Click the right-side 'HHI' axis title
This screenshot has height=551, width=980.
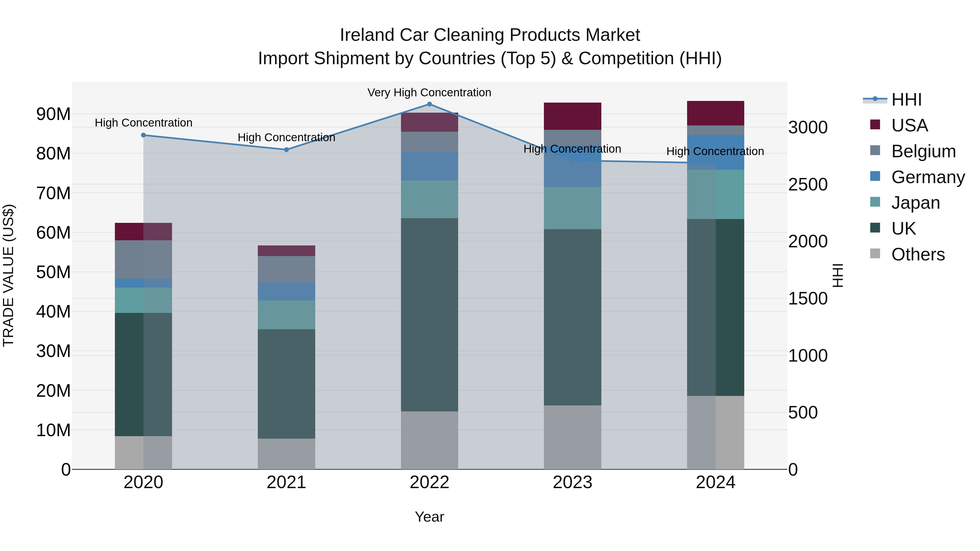pos(838,275)
